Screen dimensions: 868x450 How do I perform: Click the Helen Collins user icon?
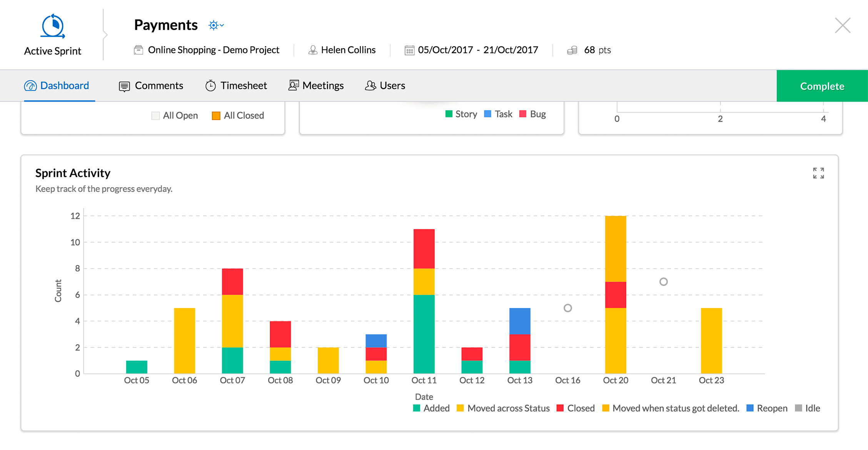coord(313,50)
